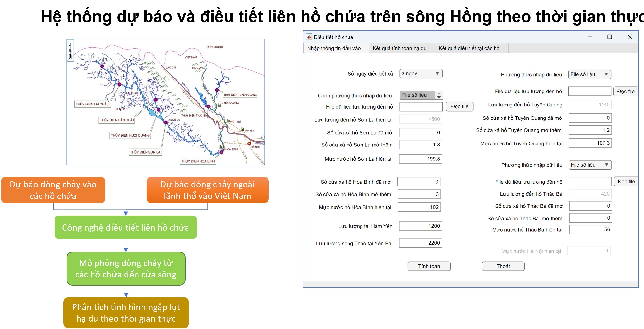Click 'Mực nước hồ Hòa Bình hiện tại' field
This screenshot has height=329, width=644.
[419, 207]
